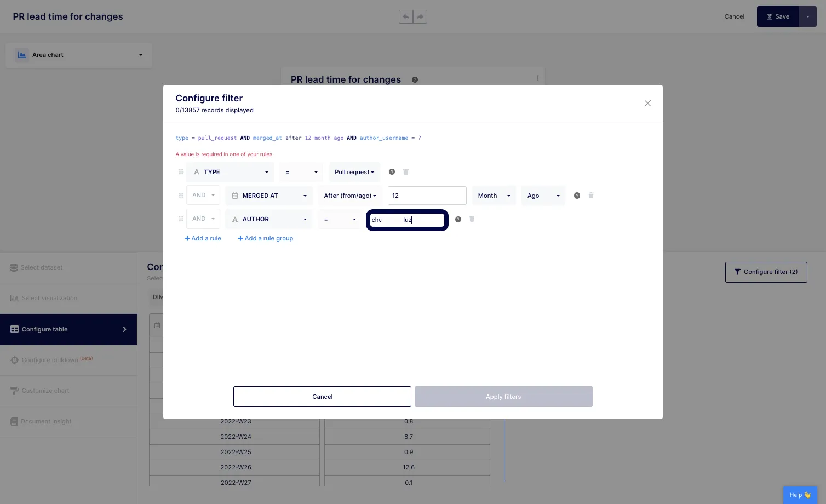Click the '12' value input field
The width and height of the screenshot is (826, 504).
click(x=427, y=196)
